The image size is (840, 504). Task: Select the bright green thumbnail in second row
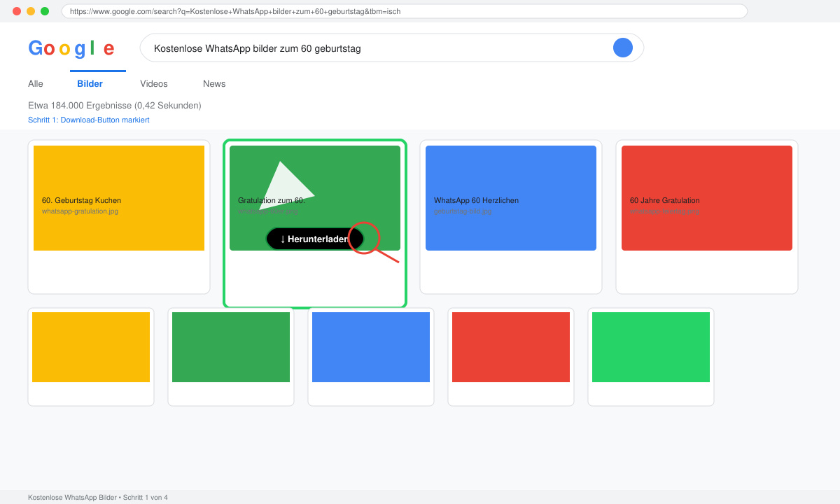(651, 347)
